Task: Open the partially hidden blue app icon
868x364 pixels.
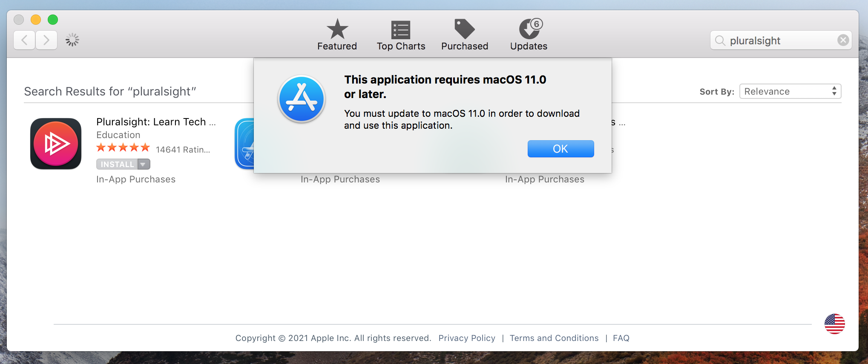Action: [x=244, y=144]
